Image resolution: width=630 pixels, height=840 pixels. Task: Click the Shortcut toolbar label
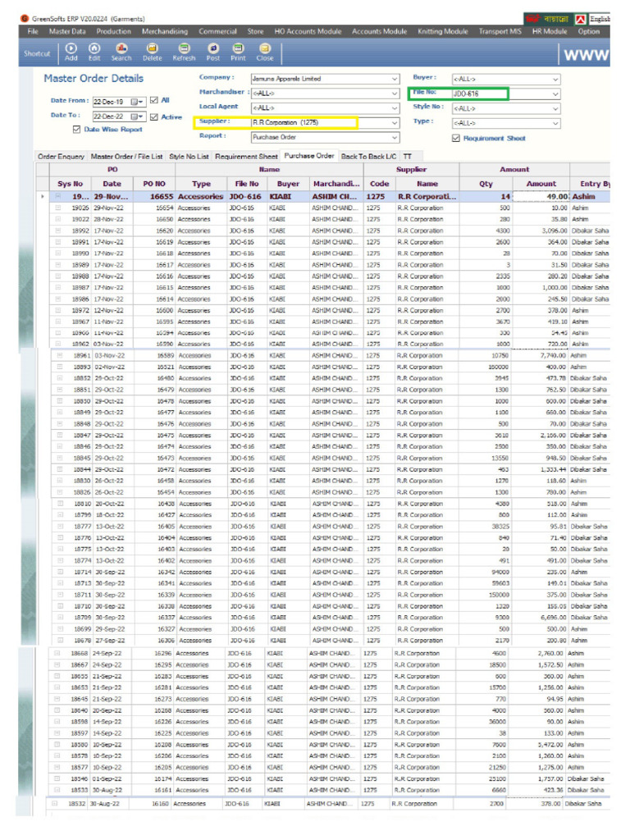click(x=36, y=53)
